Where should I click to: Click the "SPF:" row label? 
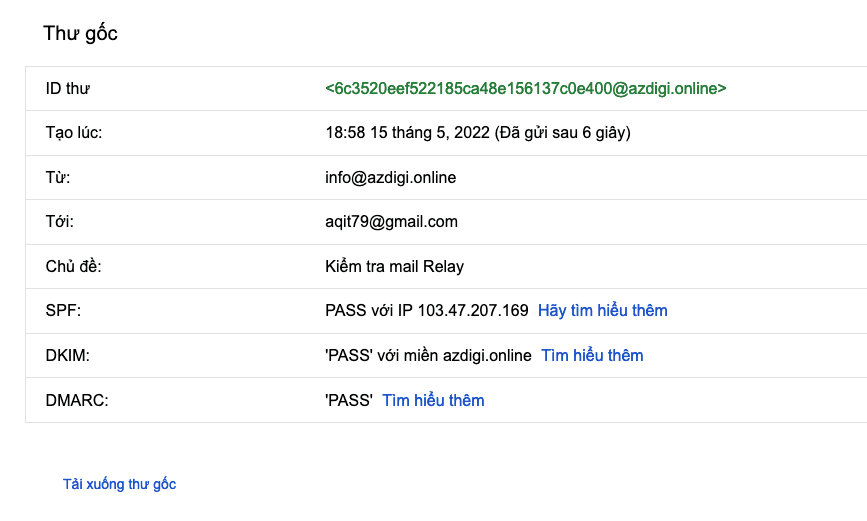point(63,311)
